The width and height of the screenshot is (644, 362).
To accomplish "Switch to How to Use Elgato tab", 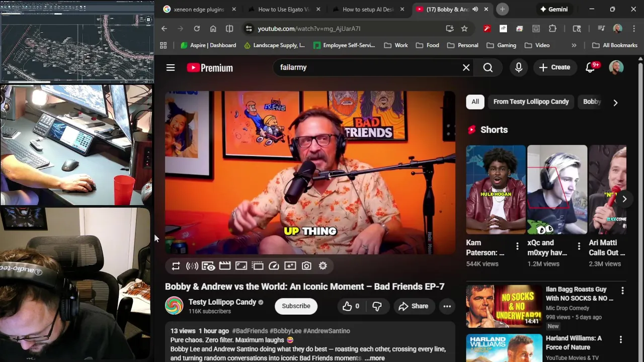I will (283, 9).
